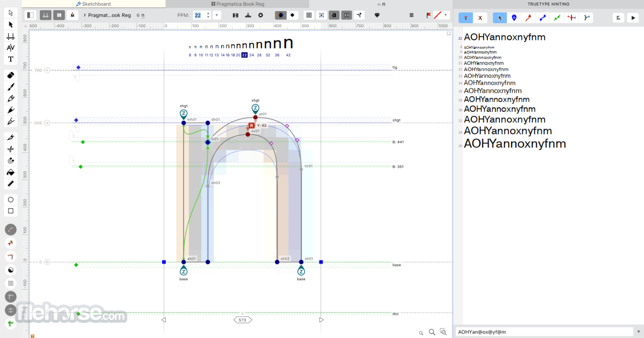The width and height of the screenshot is (644, 338).
Task: Open the PPM dropdown arrow
Action: pyautogui.click(x=217, y=15)
